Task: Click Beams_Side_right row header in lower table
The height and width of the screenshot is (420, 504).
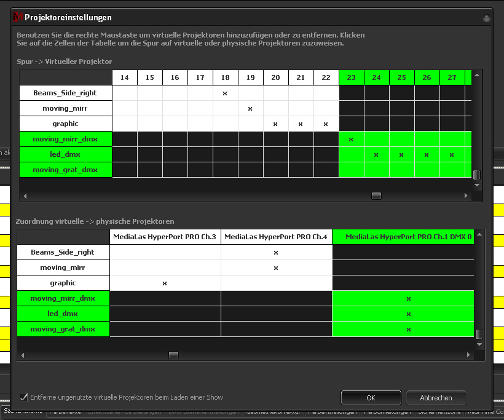Action: [63, 252]
